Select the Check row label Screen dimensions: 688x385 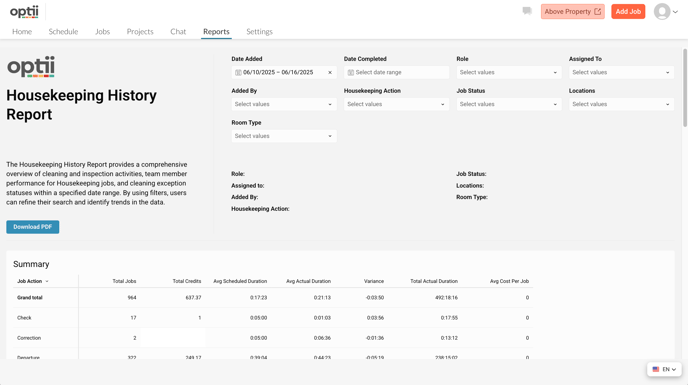coord(24,318)
